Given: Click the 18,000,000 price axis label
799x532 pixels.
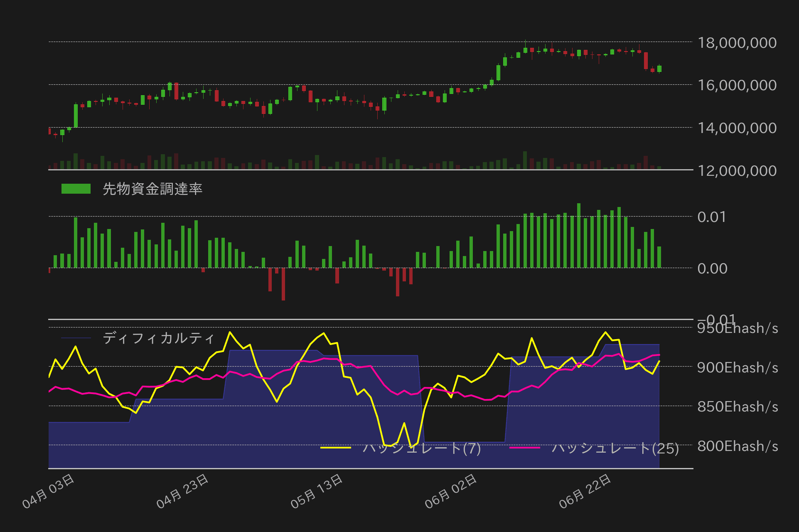Looking at the screenshot, I should (x=739, y=43).
